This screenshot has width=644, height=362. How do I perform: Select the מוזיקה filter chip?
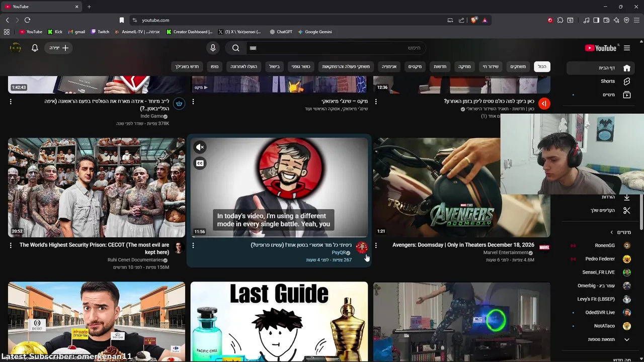click(x=464, y=66)
